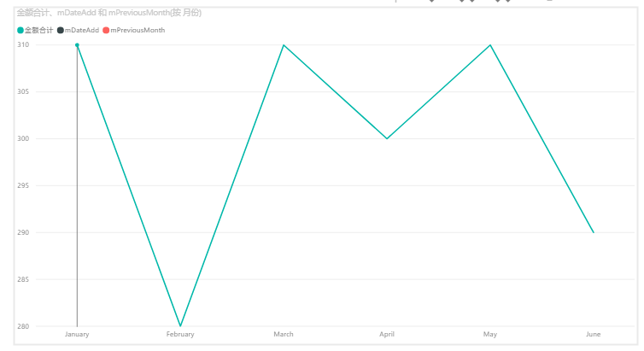The height and width of the screenshot is (351, 644).
Task: Click the teal 金额合计 legend marker
Action: pyautogui.click(x=20, y=31)
